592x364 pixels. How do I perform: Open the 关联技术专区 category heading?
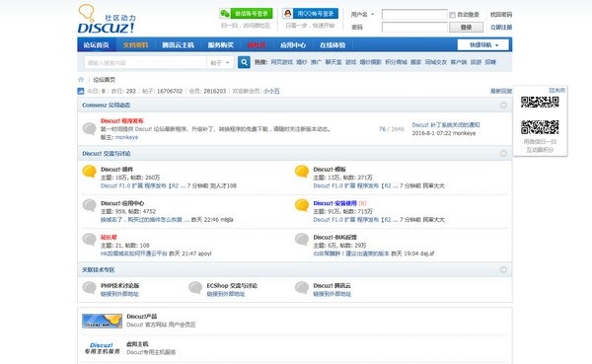pos(98,269)
